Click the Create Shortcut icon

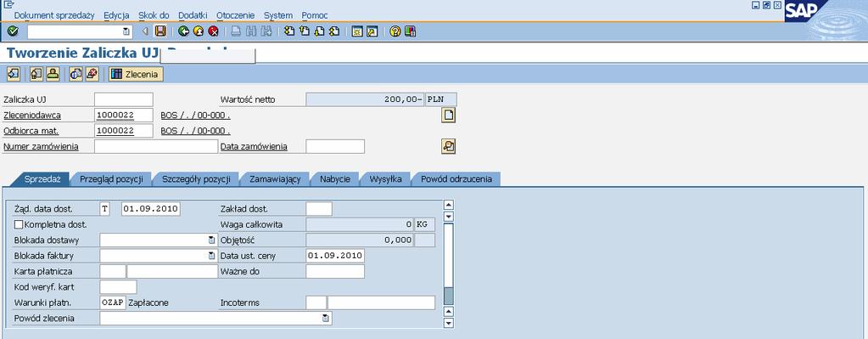click(372, 31)
